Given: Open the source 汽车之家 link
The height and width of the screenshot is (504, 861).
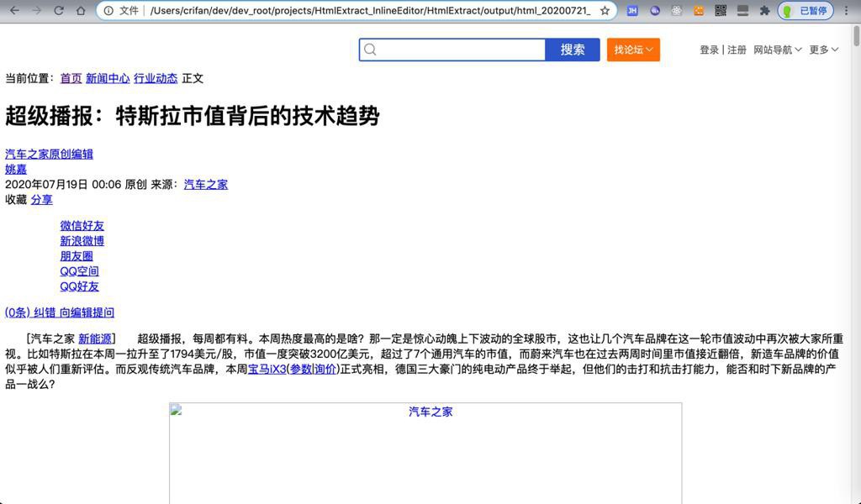Looking at the screenshot, I should 205,185.
